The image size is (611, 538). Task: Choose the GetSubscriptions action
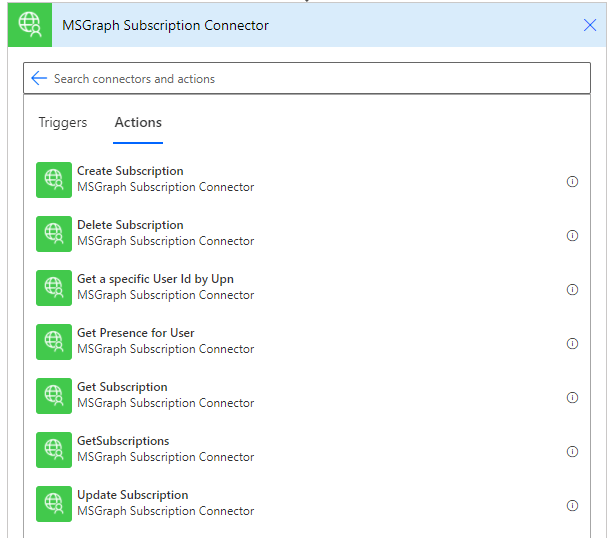point(123,441)
